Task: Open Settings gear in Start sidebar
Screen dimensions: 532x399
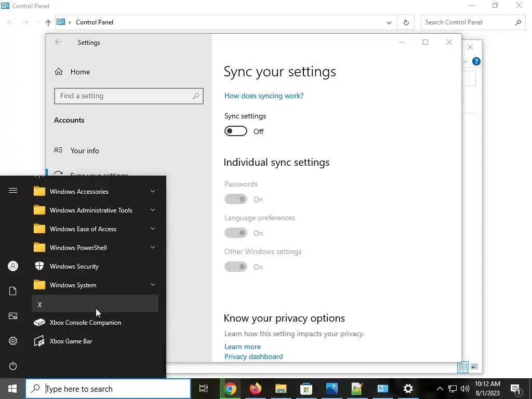Action: point(13,341)
